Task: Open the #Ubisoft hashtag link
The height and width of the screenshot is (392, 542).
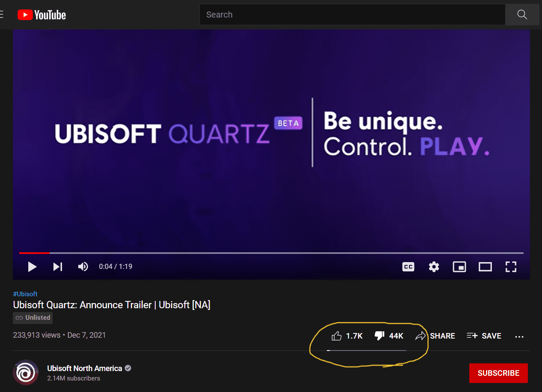Action: 25,294
